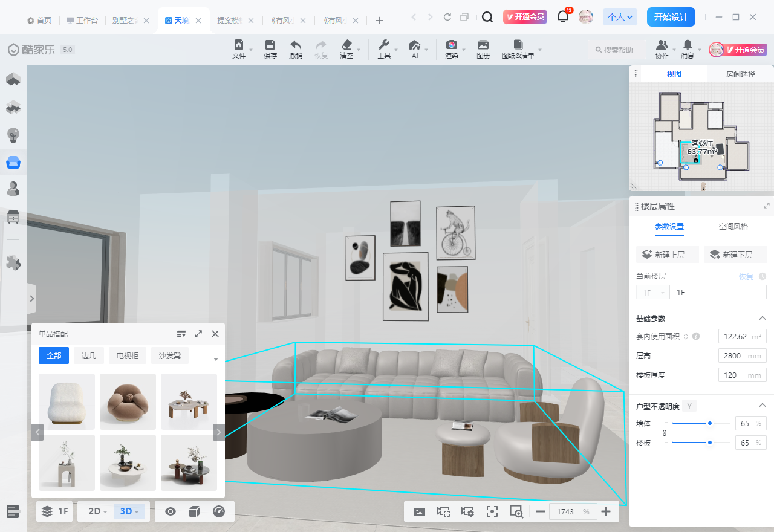Switch to the 空间风格 tab

pyautogui.click(x=733, y=226)
